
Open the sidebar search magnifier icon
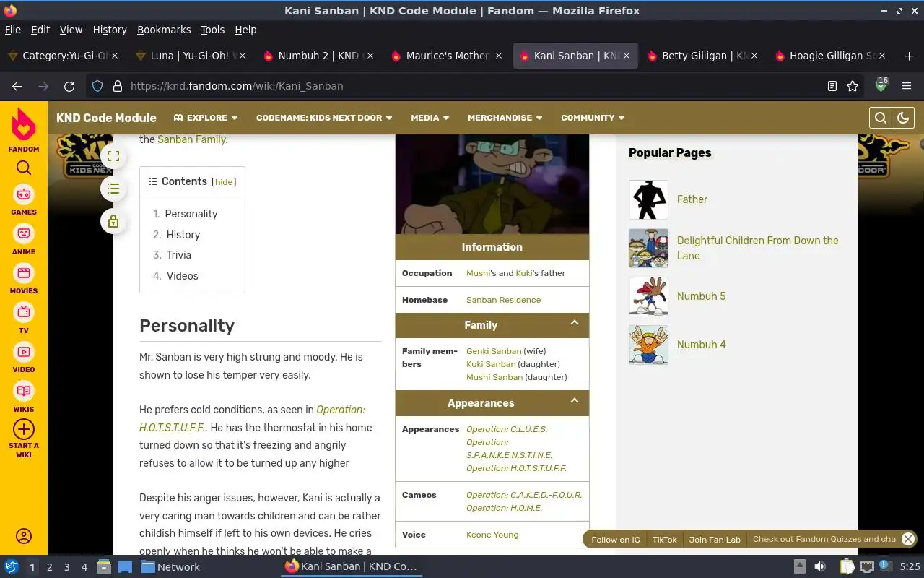(24, 168)
